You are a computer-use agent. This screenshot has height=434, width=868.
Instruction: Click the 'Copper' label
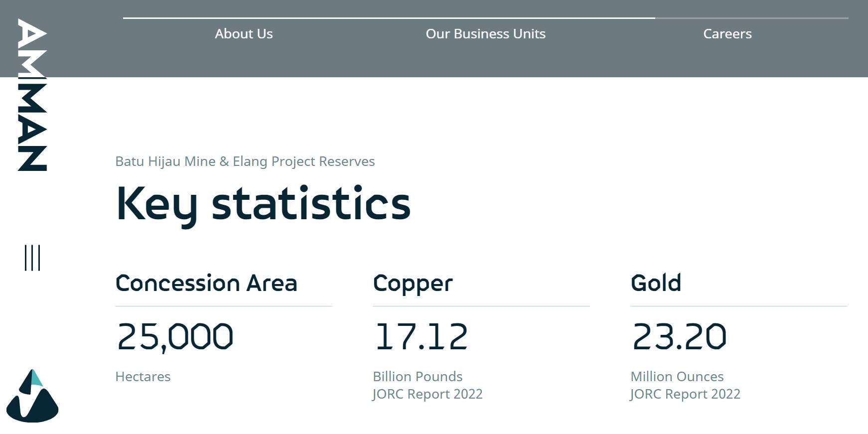pyautogui.click(x=413, y=284)
